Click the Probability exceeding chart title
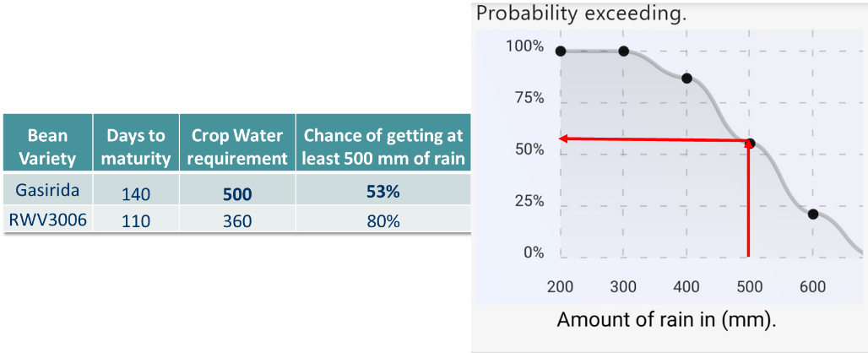Image resolution: width=868 pixels, height=353 pixels. [581, 14]
